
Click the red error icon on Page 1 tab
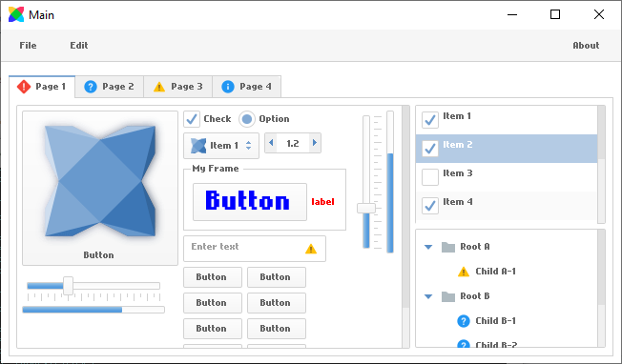coord(24,87)
